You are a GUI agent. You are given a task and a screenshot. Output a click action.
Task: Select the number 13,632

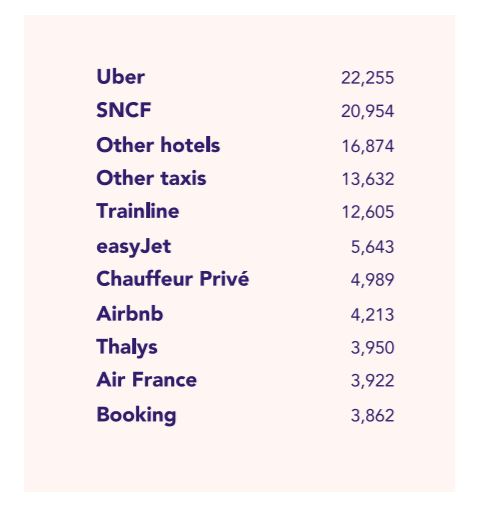[368, 179]
